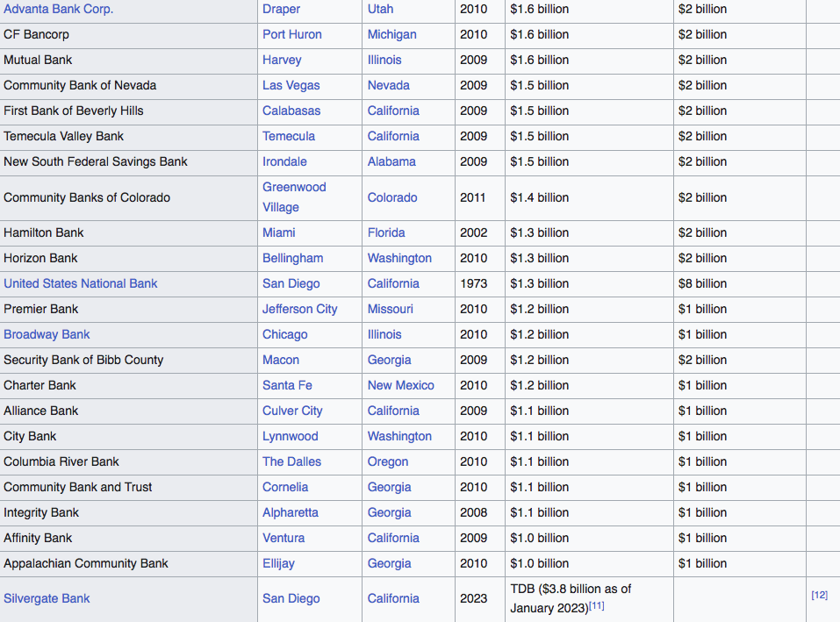Open the New Mexico state link

click(x=400, y=385)
